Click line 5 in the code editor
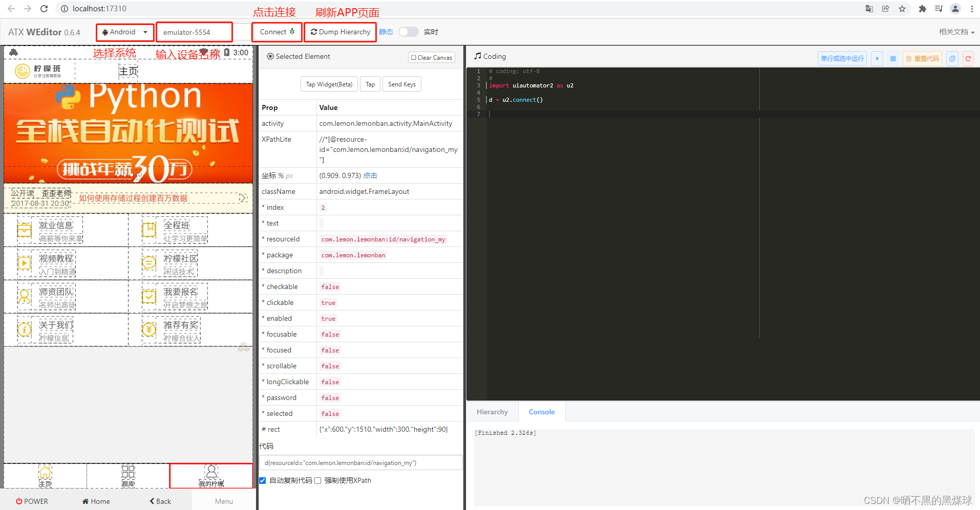 (515, 100)
